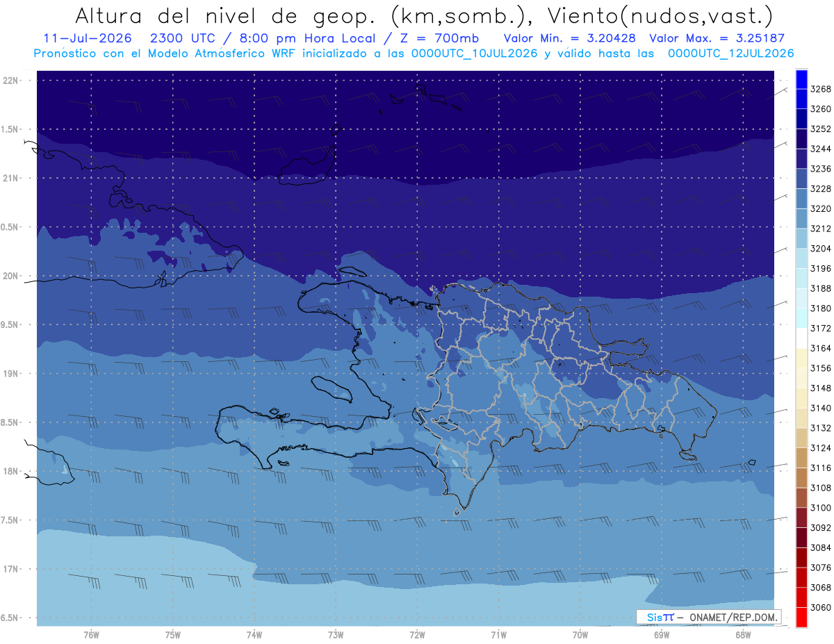
Task: Click the cream swatch between 3156 and 3164
Action: point(801,358)
